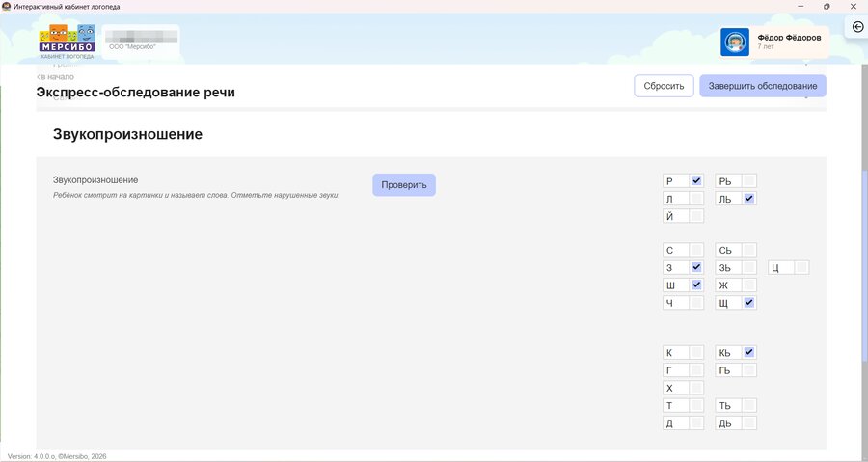
Task: Check the Л sound checkbox
Action: (696, 198)
